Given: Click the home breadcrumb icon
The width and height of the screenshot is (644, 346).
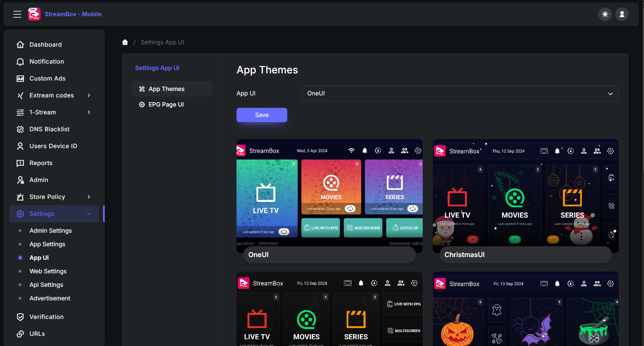Looking at the screenshot, I should point(125,42).
